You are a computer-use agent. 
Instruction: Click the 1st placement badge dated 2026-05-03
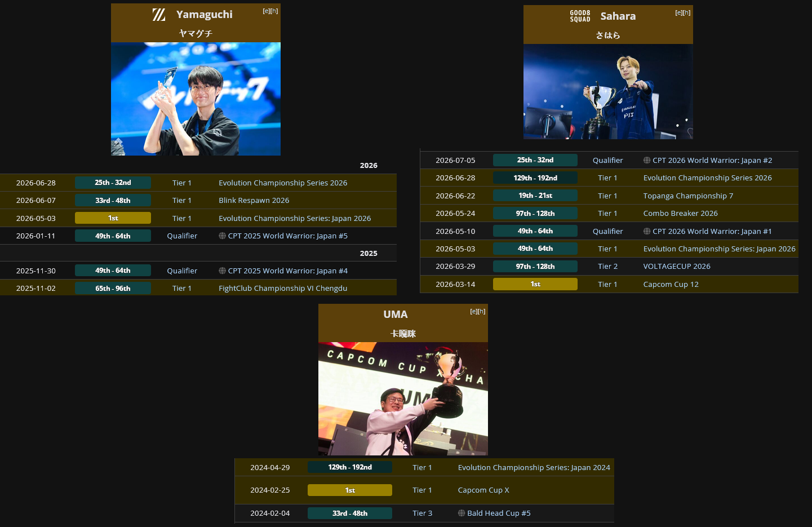pos(113,218)
